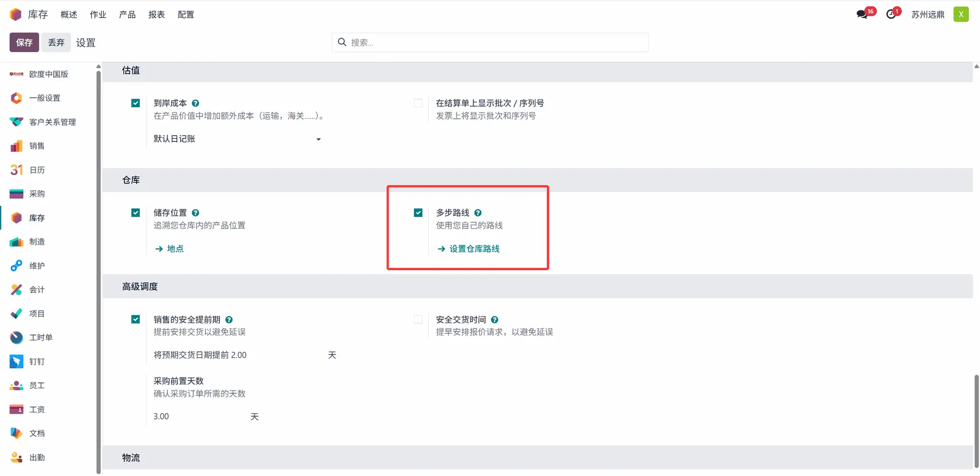
Task: Open the 苏州远鼎 company switcher
Action: tap(927, 14)
